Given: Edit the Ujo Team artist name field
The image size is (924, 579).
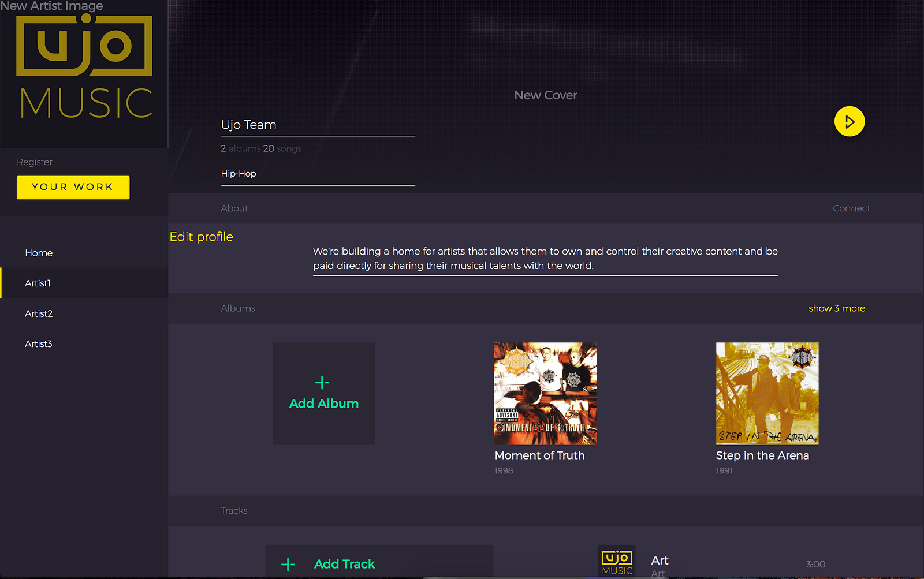Looking at the screenshot, I should pos(318,125).
